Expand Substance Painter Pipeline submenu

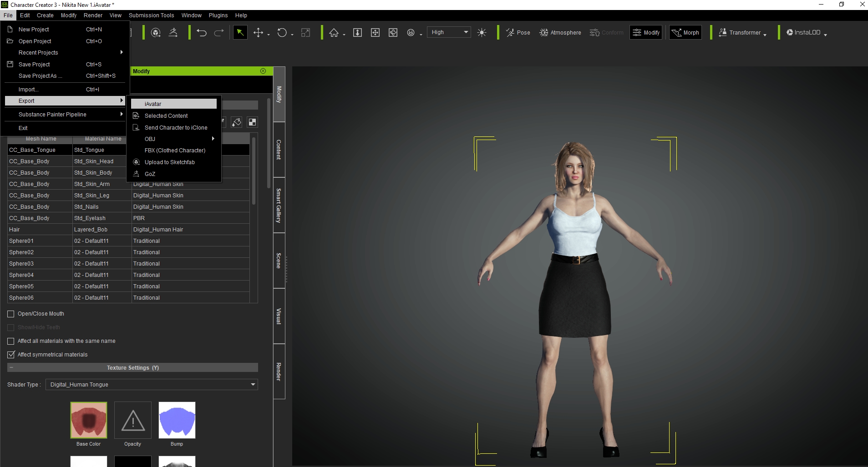(65, 114)
